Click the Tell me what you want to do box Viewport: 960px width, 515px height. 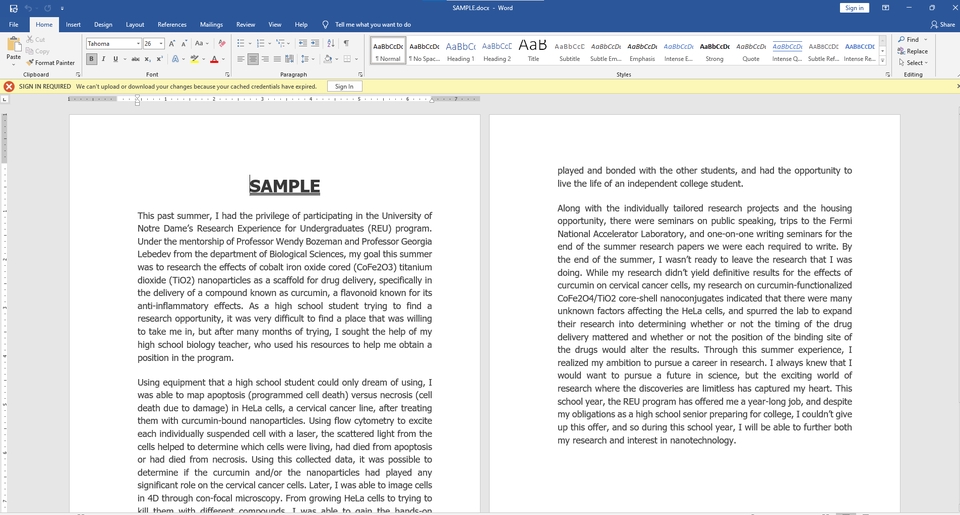(373, 24)
